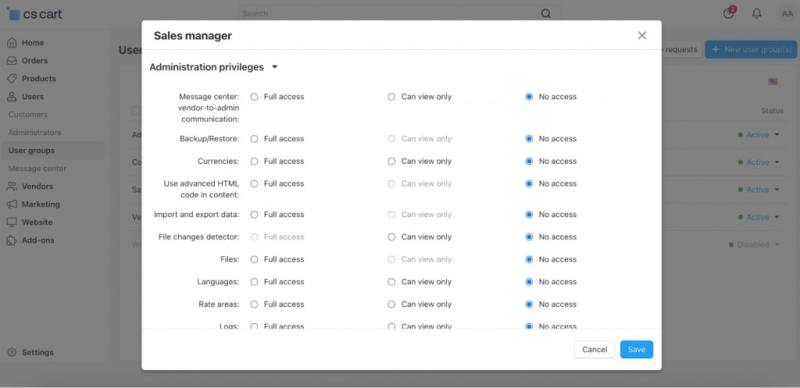Select No access for Message center
Viewport: 800px width, 388px height.
click(529, 96)
